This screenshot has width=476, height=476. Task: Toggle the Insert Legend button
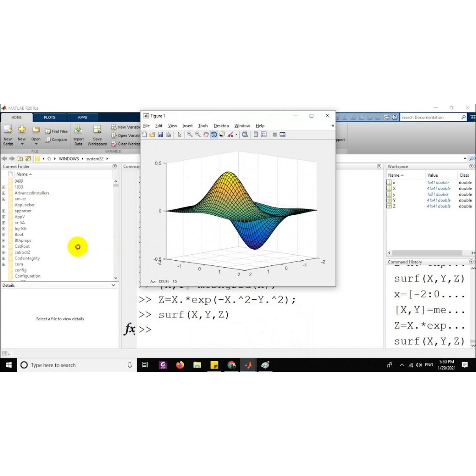coord(264,135)
